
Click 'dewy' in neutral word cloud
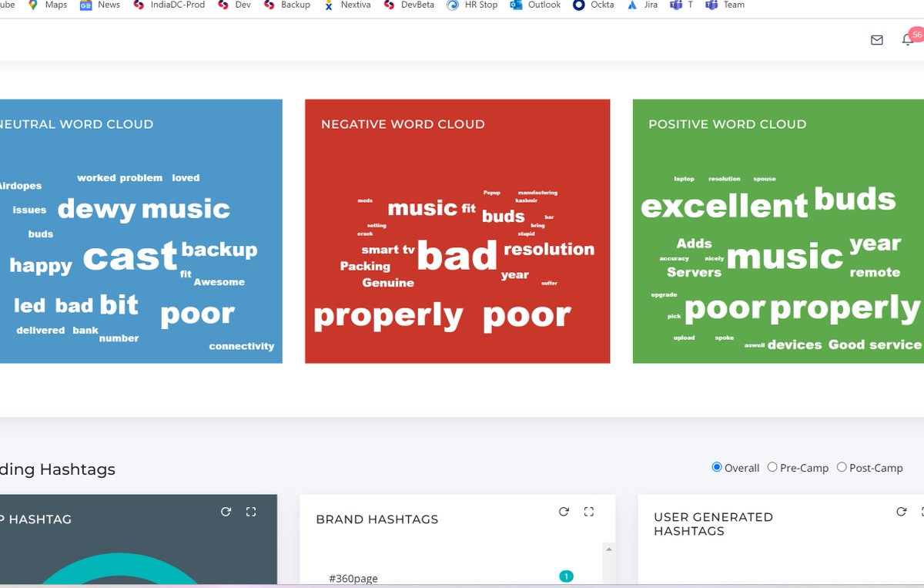pyautogui.click(x=97, y=209)
